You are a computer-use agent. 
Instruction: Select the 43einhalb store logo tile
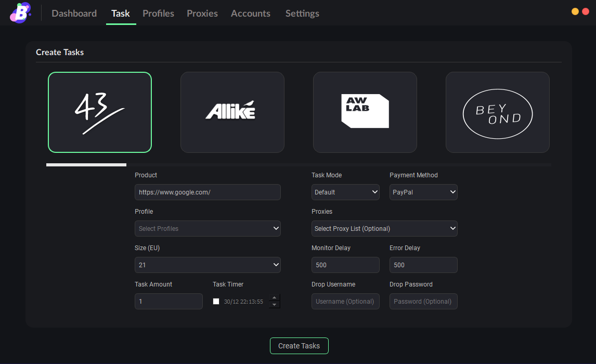pyautogui.click(x=100, y=112)
